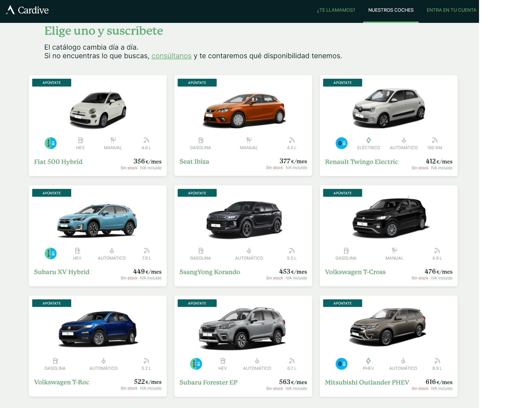Open the Mitsubishi Outlander PHEV title link
Image resolution: width=532 pixels, height=408 pixels.
pos(367,382)
